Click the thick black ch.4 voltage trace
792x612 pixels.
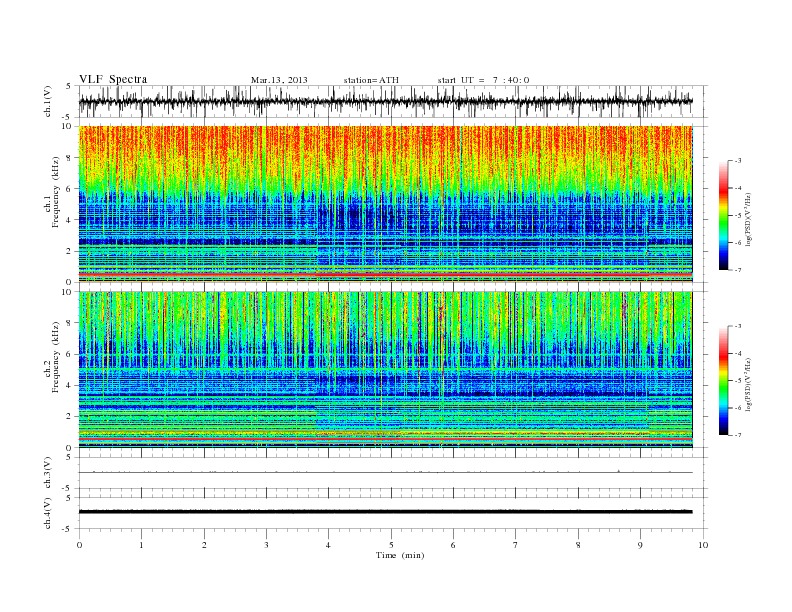pyautogui.click(x=385, y=512)
